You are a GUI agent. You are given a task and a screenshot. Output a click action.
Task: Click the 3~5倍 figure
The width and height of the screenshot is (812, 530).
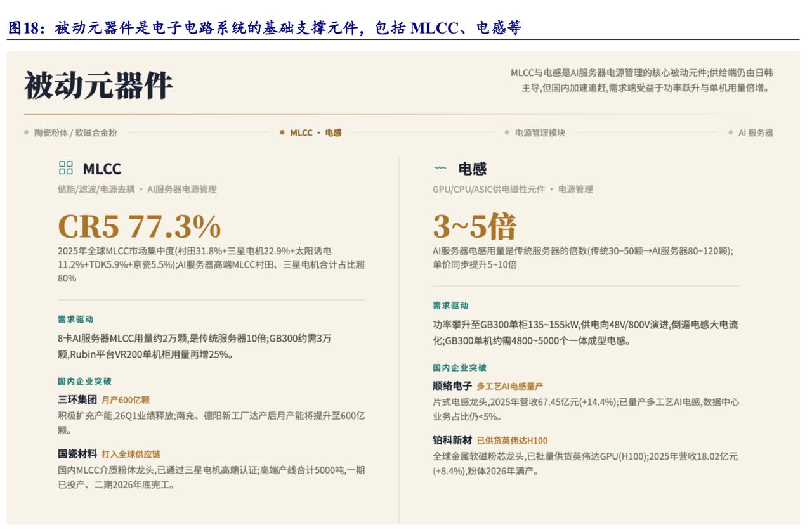(475, 226)
